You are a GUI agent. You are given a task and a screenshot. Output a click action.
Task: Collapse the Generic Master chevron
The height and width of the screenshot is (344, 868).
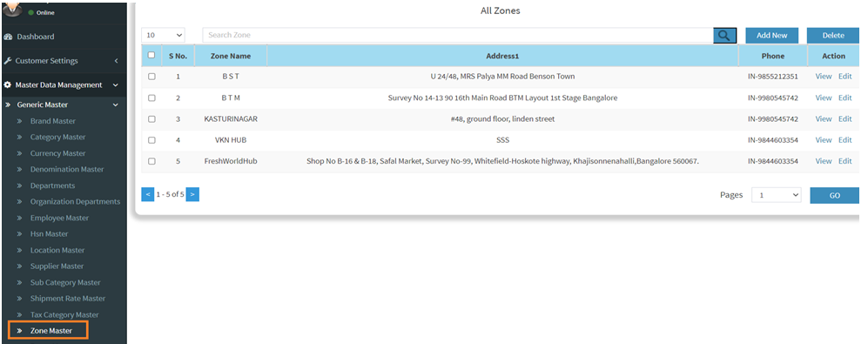point(116,105)
